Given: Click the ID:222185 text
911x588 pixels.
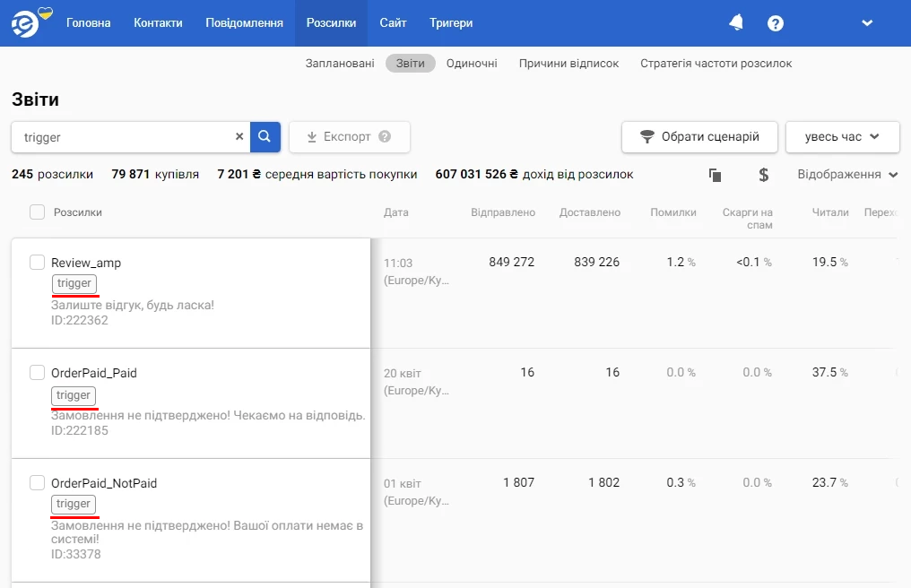Looking at the screenshot, I should coord(80,430).
